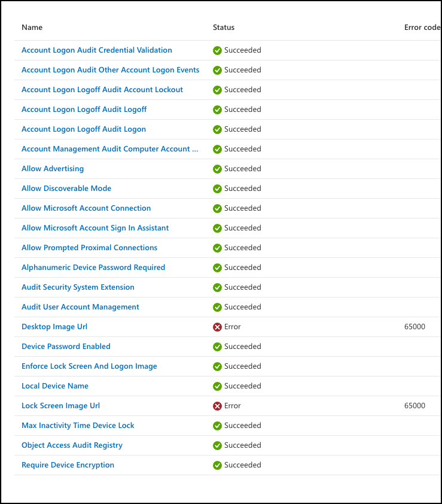Open Max Inactivity Time Device Lock link
Image resolution: width=442 pixels, height=504 pixels.
(78, 426)
